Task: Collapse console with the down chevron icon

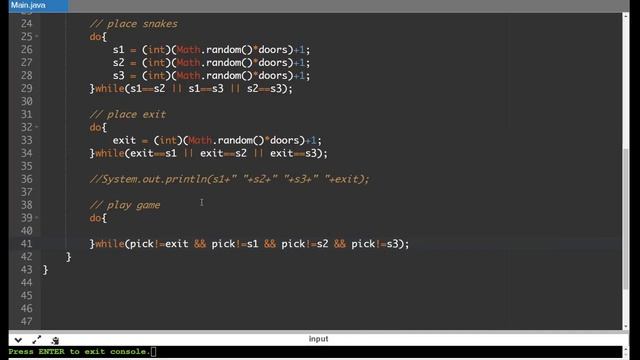Action: click(18, 340)
